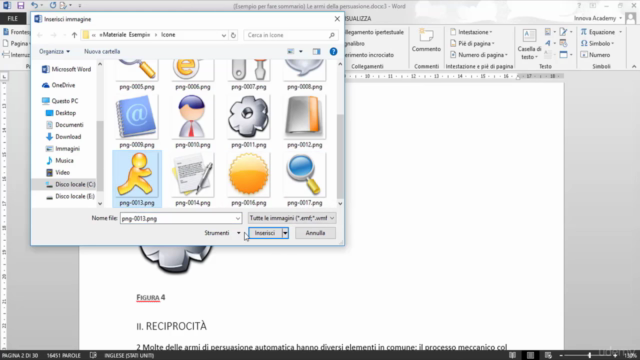Open the Organizza dropdown menu

pos(54,51)
